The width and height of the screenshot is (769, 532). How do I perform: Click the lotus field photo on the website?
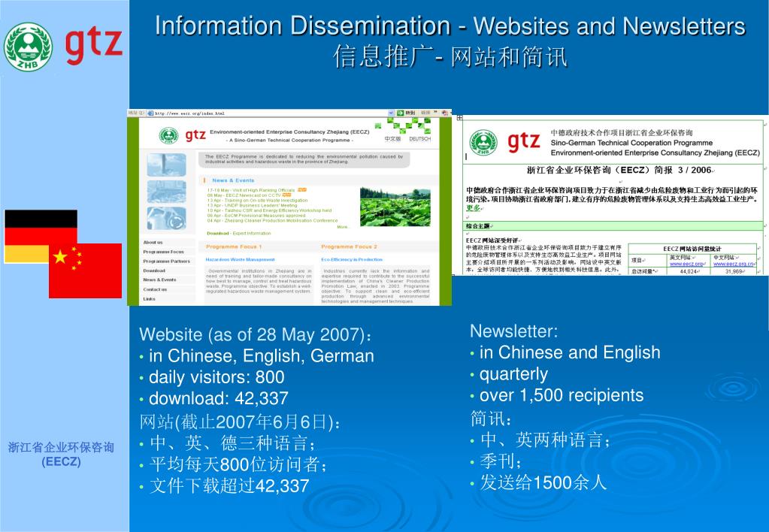point(395,207)
